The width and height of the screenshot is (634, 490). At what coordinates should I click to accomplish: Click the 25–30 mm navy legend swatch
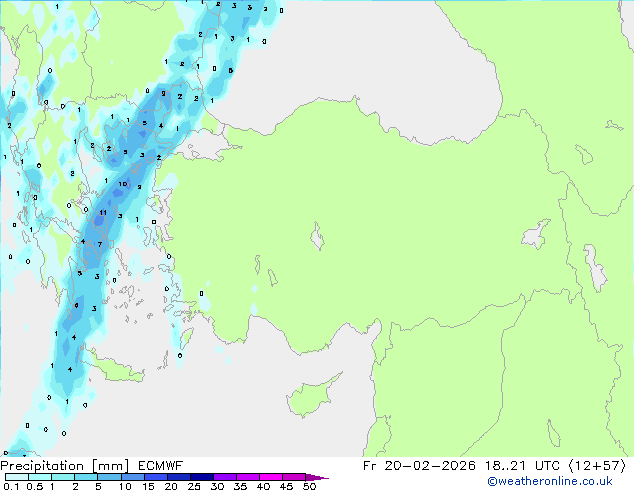coord(201,477)
